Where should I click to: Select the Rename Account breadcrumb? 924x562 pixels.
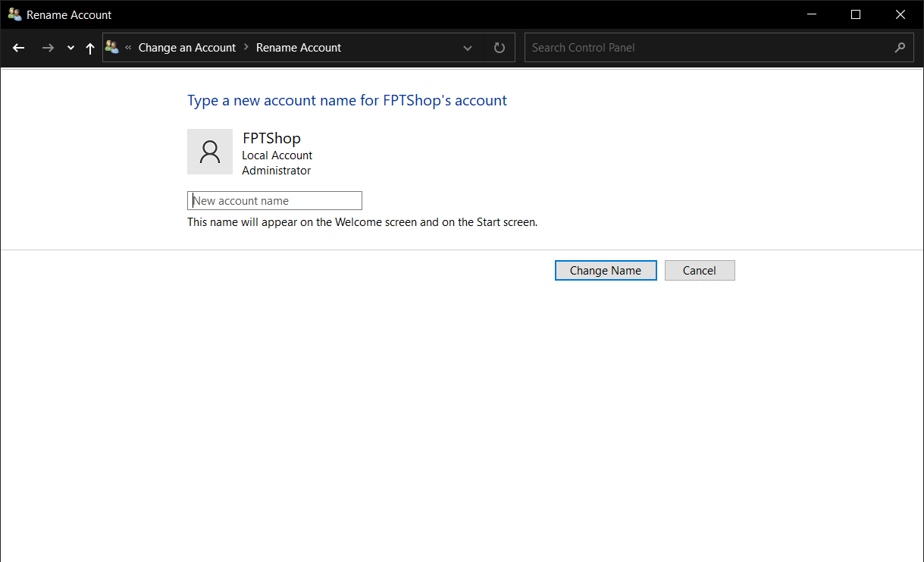[299, 47]
